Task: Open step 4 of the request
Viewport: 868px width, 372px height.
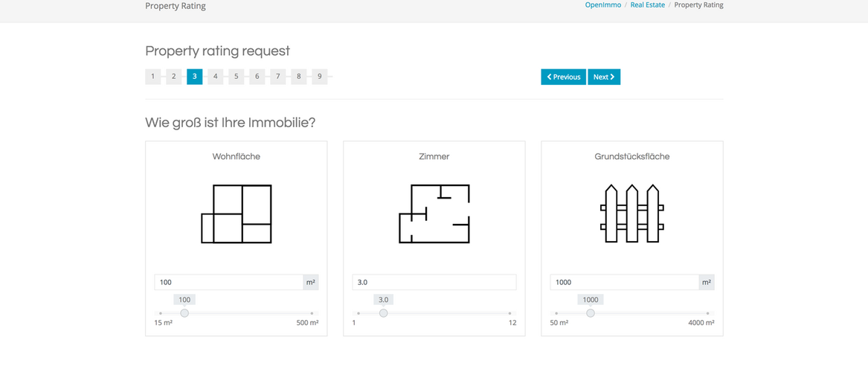Action: tap(215, 77)
